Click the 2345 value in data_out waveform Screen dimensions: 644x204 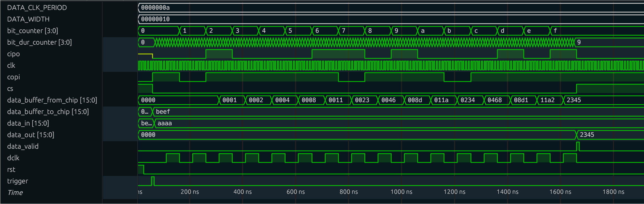point(587,135)
